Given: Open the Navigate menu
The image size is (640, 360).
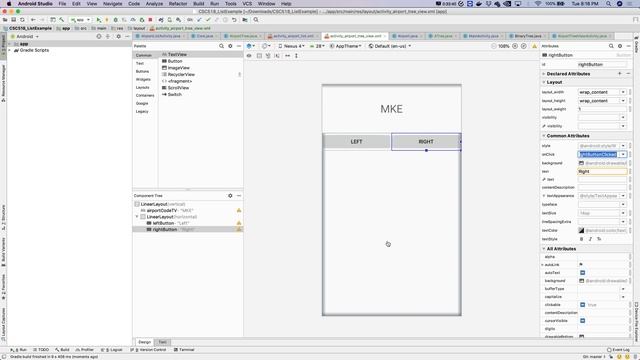Looking at the screenshot, I should click(112, 3).
